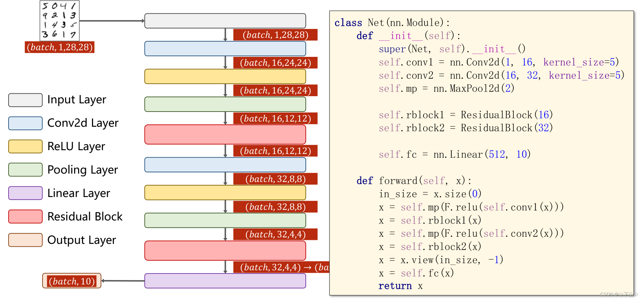This screenshot has height=300, width=644.
Task: Click the 'self.rblock1 = ResidualBlock(16)' line
Action: tap(466, 115)
